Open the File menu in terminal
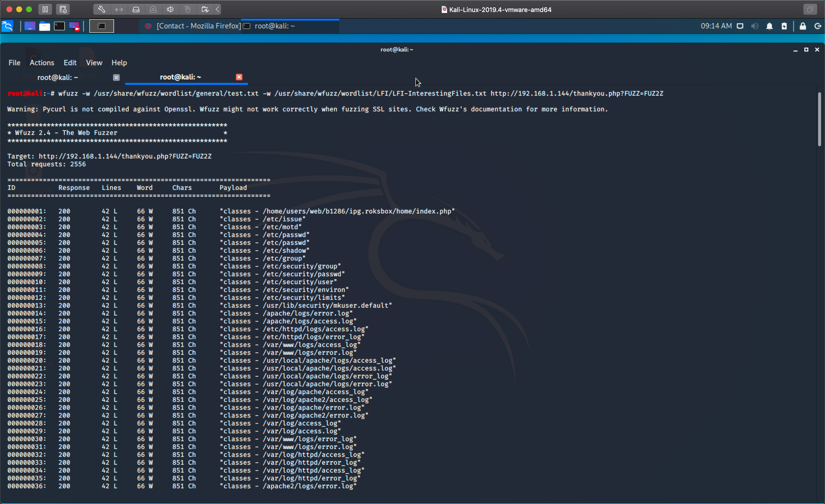 14,63
